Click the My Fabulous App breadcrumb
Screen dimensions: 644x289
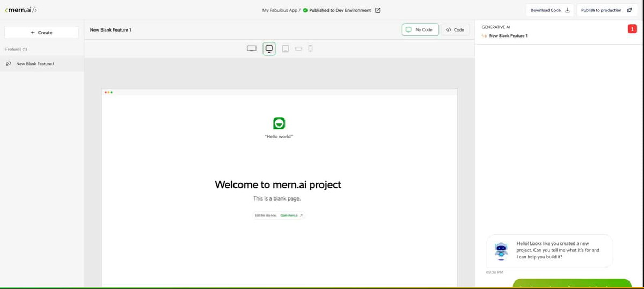280,10
